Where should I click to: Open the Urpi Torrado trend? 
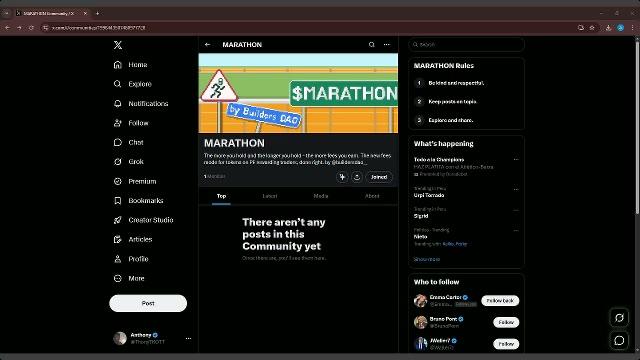[429, 195]
